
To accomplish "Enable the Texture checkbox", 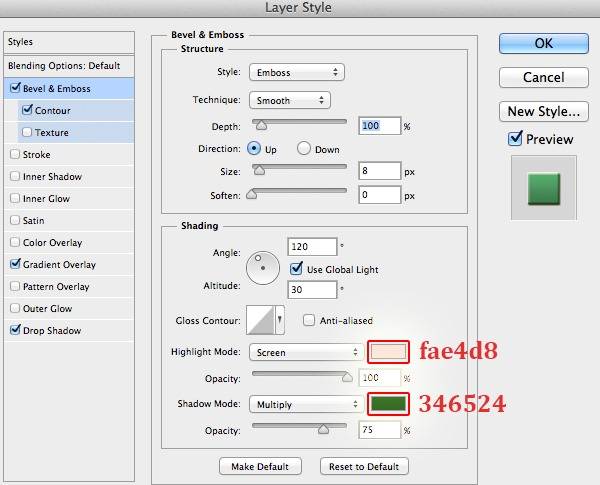I will [x=27, y=132].
